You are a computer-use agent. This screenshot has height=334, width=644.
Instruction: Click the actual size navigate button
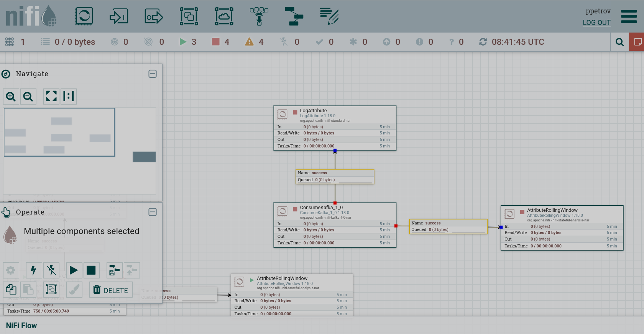[68, 96]
